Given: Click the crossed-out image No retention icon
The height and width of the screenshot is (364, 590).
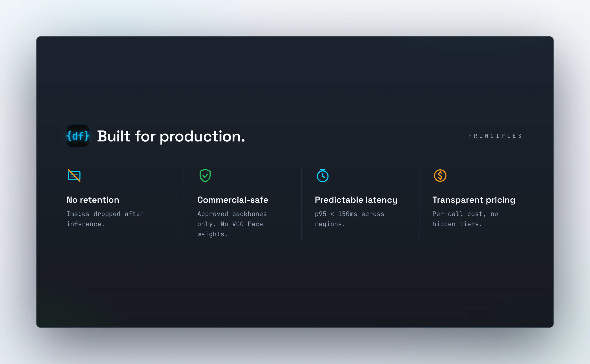Looking at the screenshot, I should point(74,176).
